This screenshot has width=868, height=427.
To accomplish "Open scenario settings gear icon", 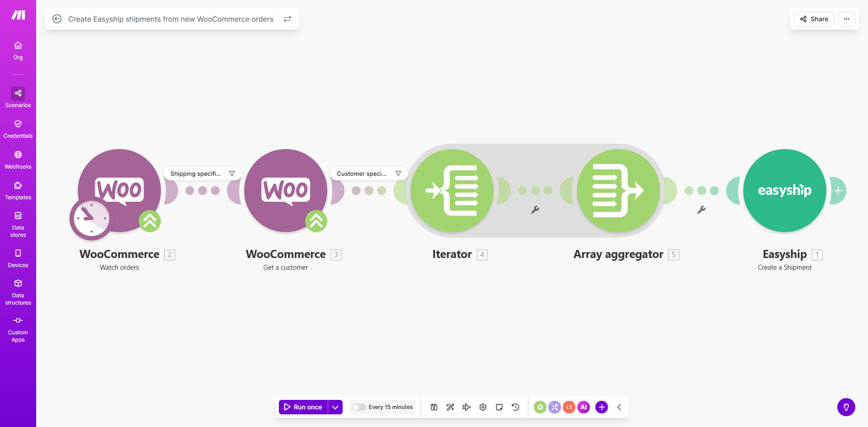I will point(483,407).
